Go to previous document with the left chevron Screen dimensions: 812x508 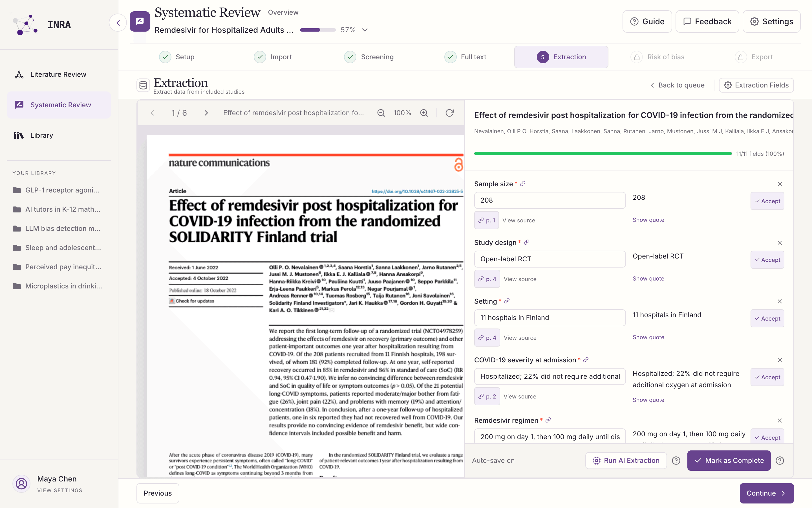152,113
